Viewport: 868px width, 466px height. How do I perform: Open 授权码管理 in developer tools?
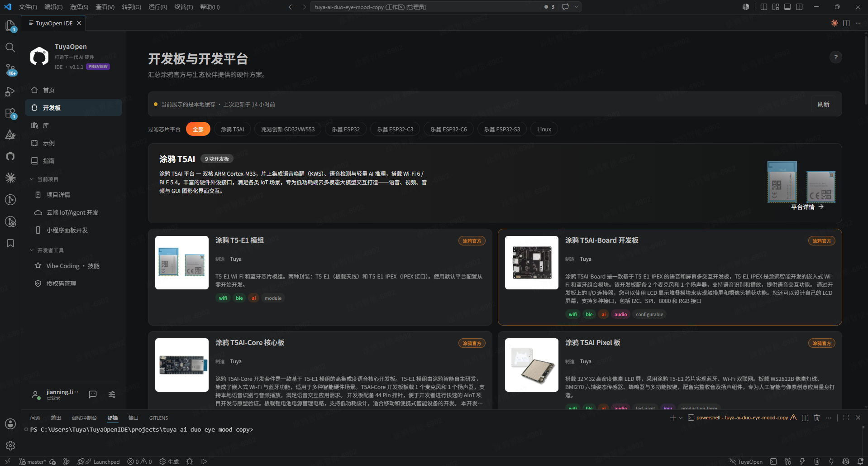74,283
